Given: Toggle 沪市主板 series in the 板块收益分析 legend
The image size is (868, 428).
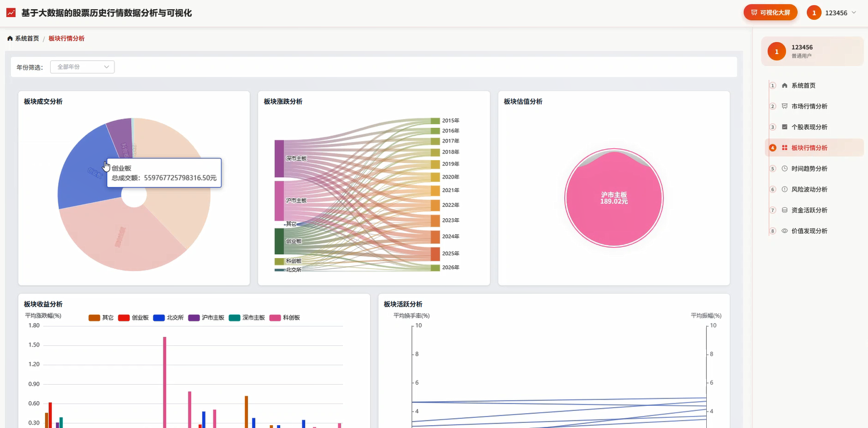Looking at the screenshot, I should [206, 317].
